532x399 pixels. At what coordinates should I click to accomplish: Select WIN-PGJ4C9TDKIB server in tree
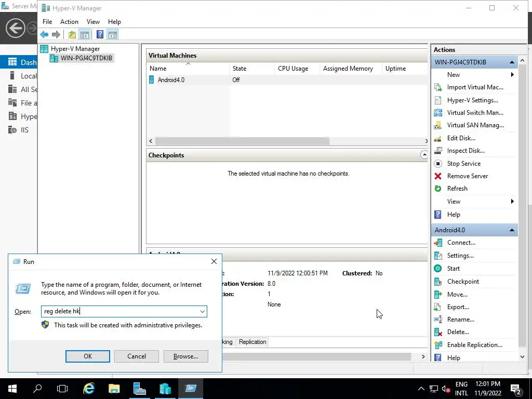click(86, 58)
